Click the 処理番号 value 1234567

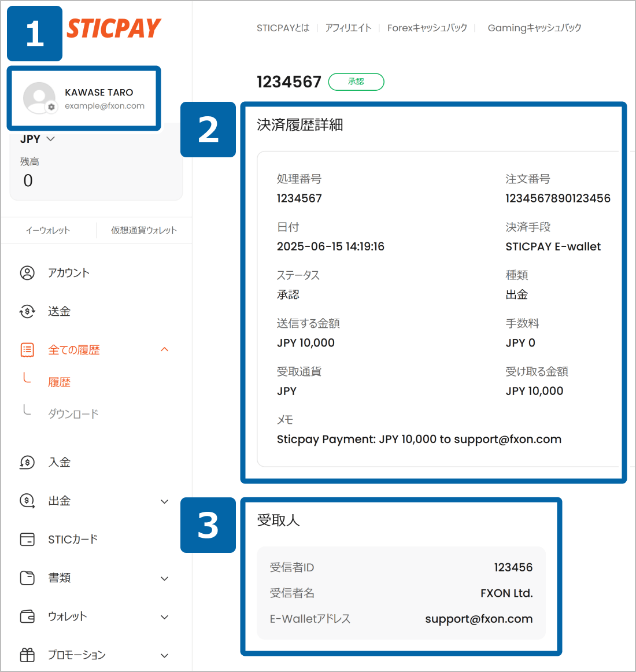coord(299,198)
